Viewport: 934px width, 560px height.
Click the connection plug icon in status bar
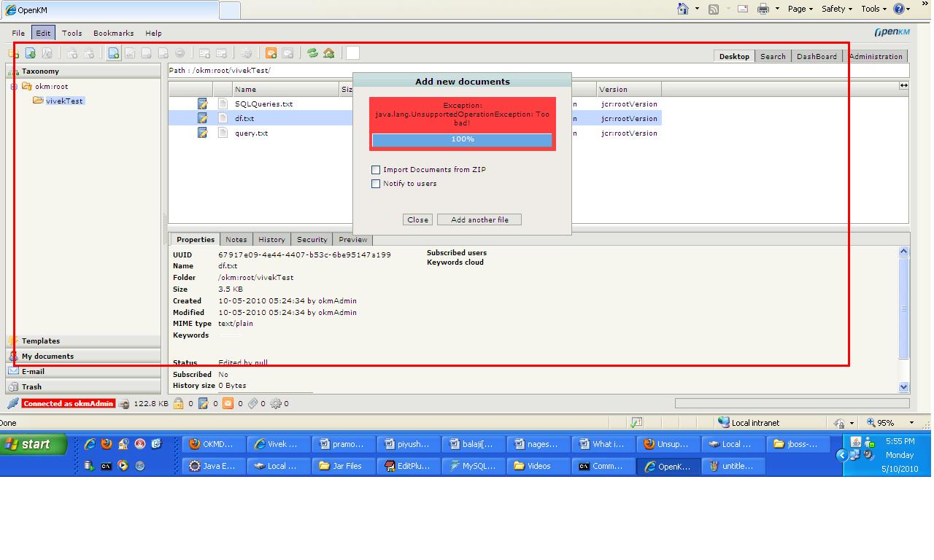13,403
